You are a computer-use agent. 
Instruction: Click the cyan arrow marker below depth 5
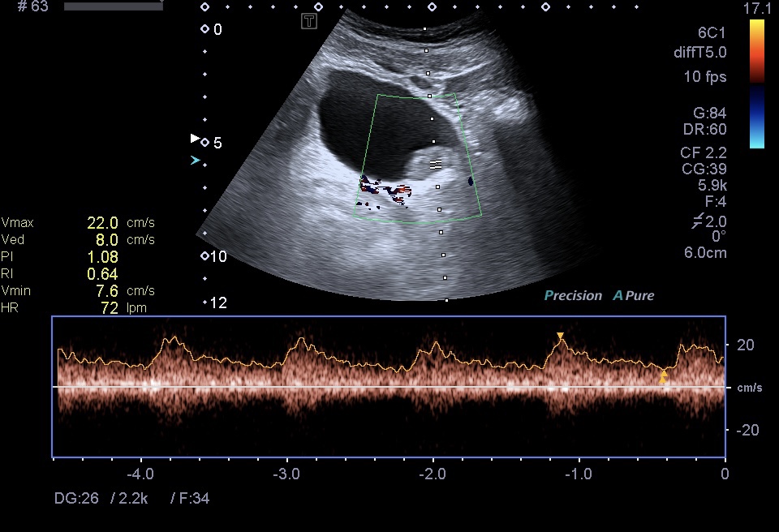(195, 161)
